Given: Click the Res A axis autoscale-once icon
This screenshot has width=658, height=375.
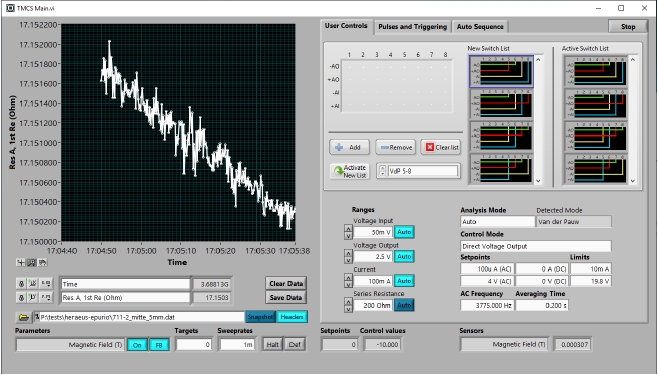Looking at the screenshot, I should [32, 297].
